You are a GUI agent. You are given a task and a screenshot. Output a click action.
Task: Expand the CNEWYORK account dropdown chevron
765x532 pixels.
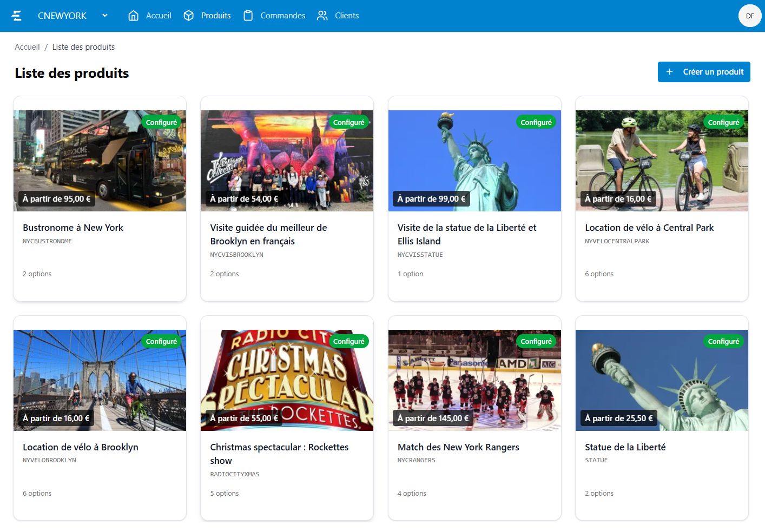[105, 16]
